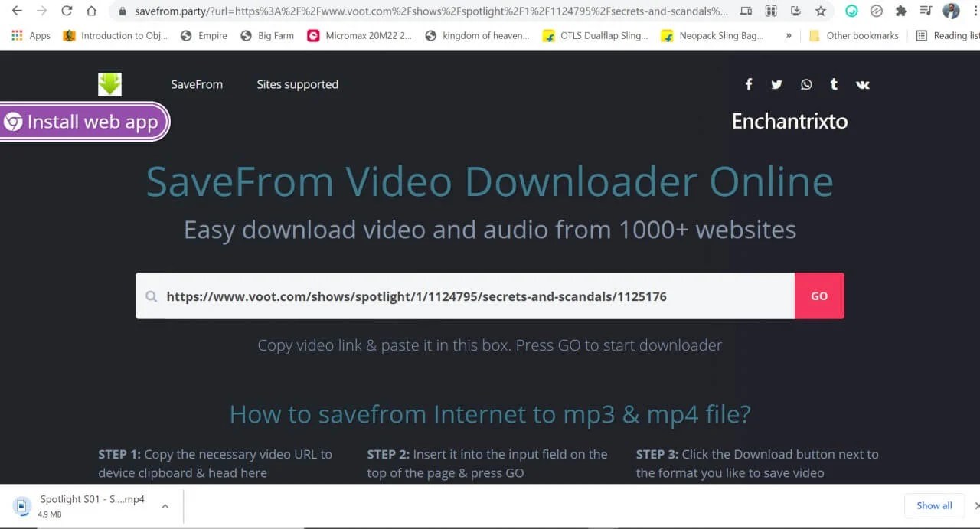This screenshot has height=529, width=980.
Task: Click 'SaveFrom Video Downloader Online' heading
Action: pos(489,181)
